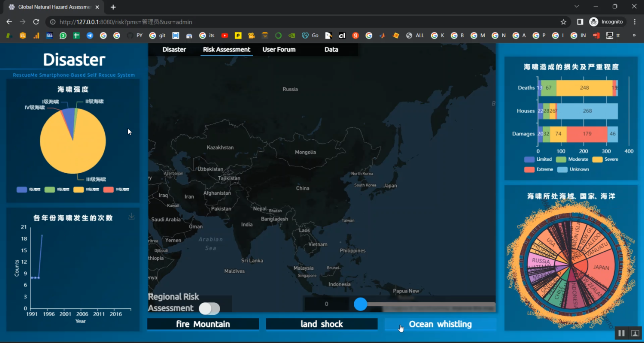Open the Data tab
Screen dimensions: 644x343
point(331,49)
